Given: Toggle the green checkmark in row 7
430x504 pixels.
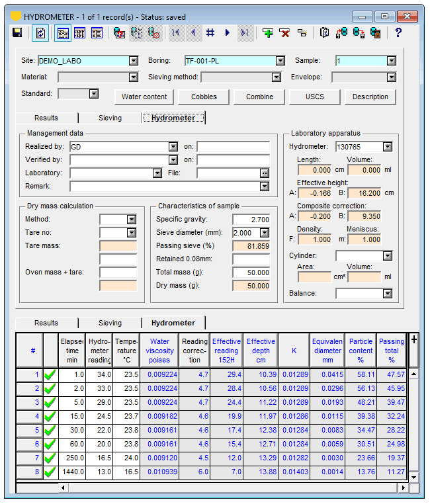Looking at the screenshot, I should click(50, 458).
